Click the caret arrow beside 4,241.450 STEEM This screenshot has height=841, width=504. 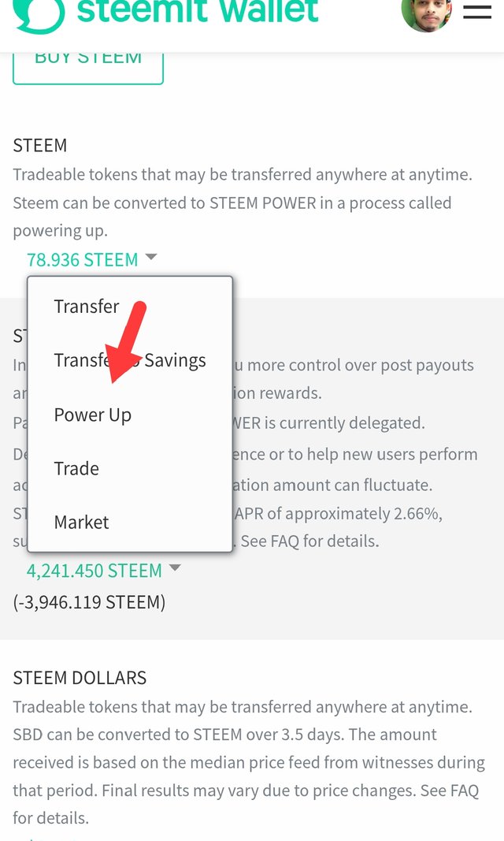(x=175, y=567)
